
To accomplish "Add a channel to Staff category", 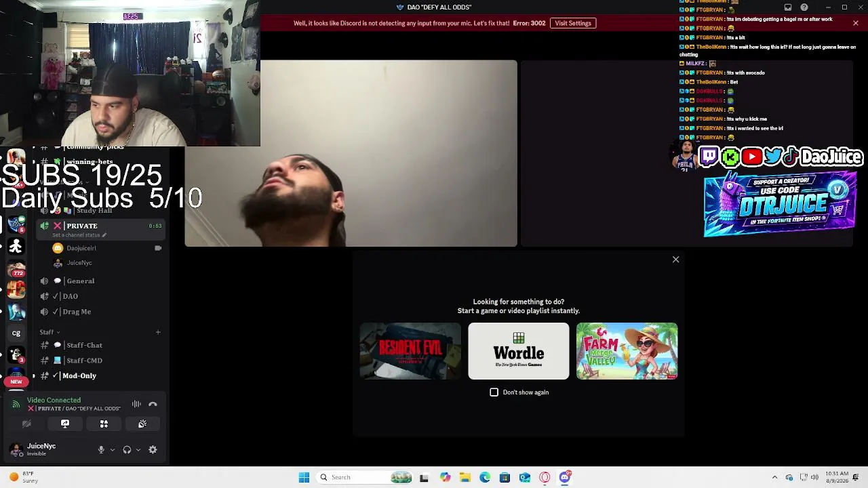I will click(x=158, y=332).
